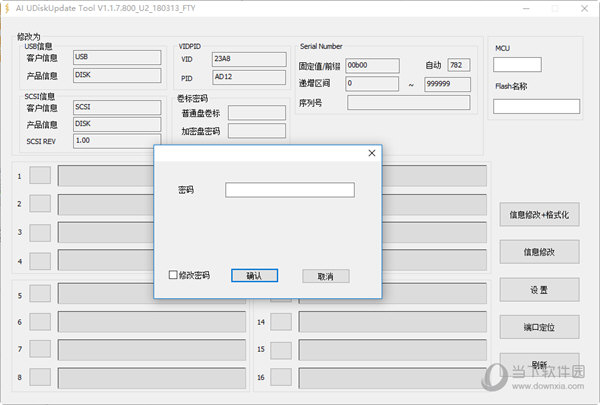Screen dimensions: 600x405
Task: Click the 固定值/前缀 field showing 00b00
Action: point(371,65)
